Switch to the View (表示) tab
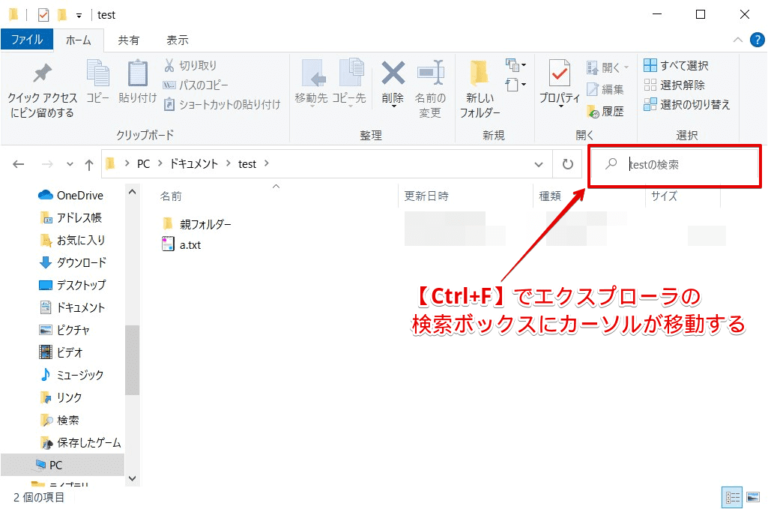The height and width of the screenshot is (509, 768). (x=177, y=40)
